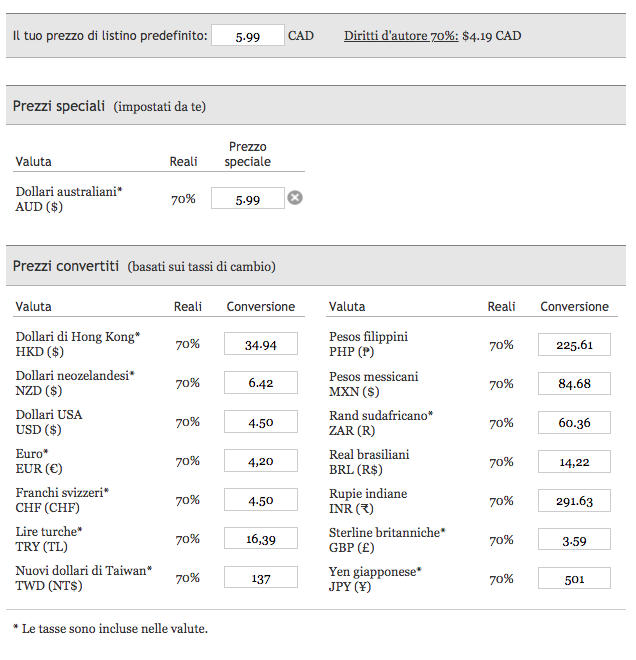The image size is (636, 660).
Task: Click the Swiss franc CHF price field
Action: click(x=261, y=500)
